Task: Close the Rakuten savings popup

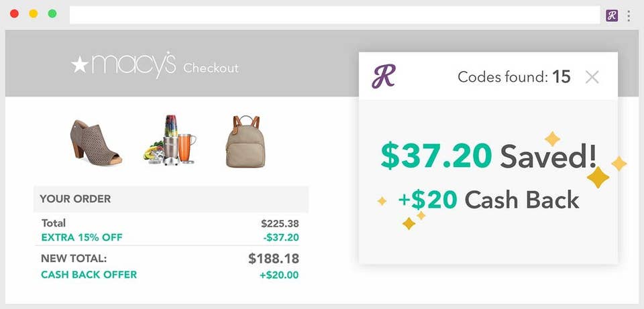Action: point(592,76)
